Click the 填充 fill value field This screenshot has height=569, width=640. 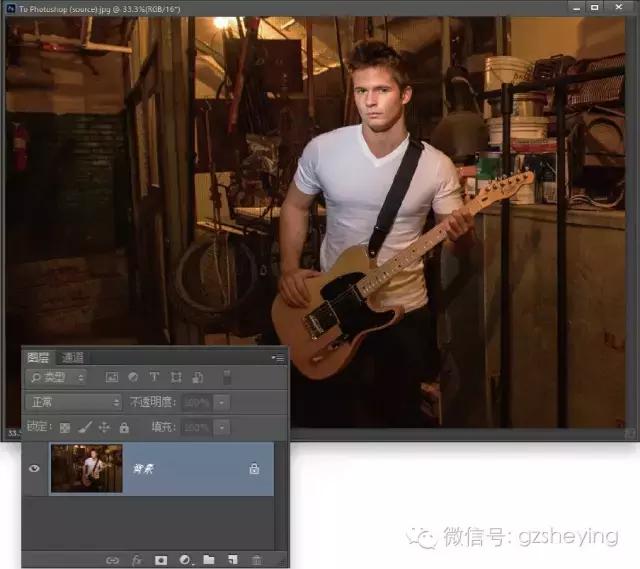point(197,428)
